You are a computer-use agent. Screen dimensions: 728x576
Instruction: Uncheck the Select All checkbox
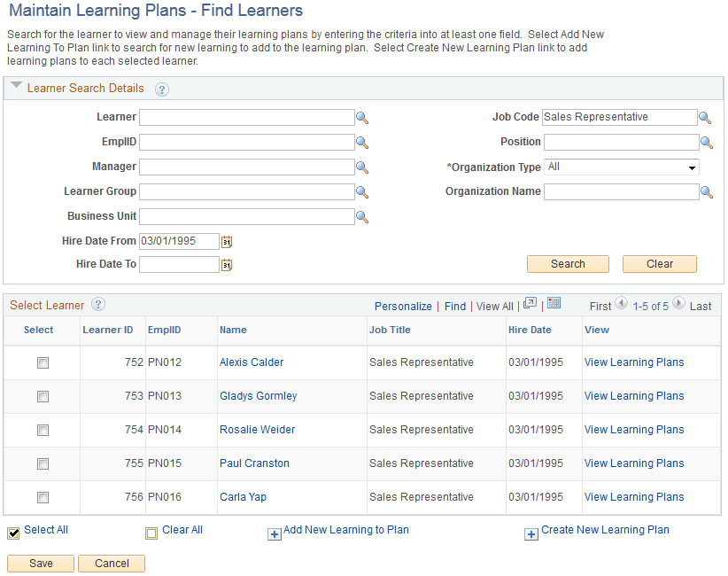pyautogui.click(x=12, y=531)
